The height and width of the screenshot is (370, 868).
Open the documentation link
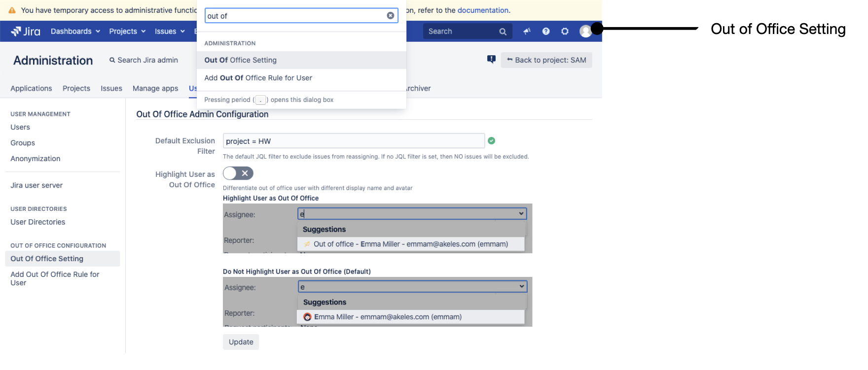(482, 10)
